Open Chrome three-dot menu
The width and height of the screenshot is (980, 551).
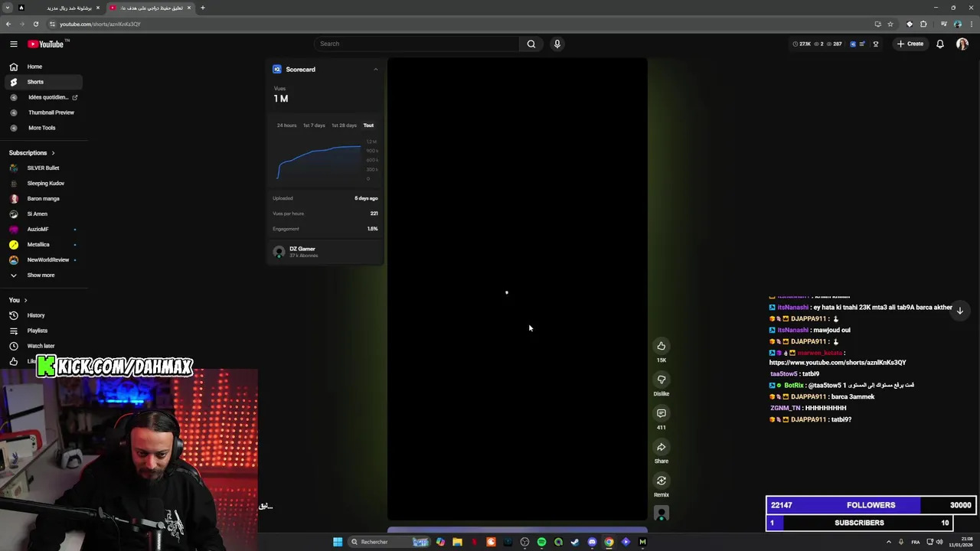point(971,24)
